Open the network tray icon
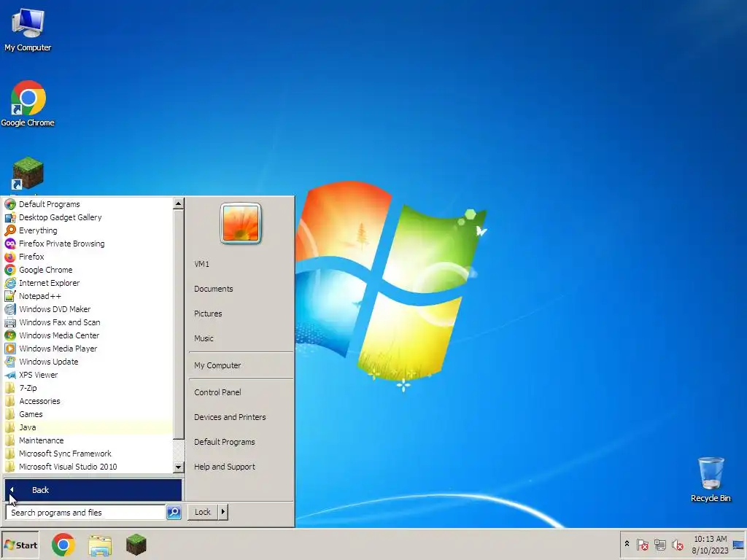Image resolution: width=747 pixels, height=560 pixels. point(659,544)
